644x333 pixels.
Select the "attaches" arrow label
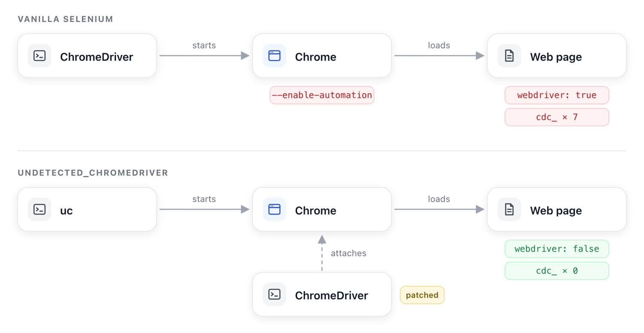[x=349, y=253]
